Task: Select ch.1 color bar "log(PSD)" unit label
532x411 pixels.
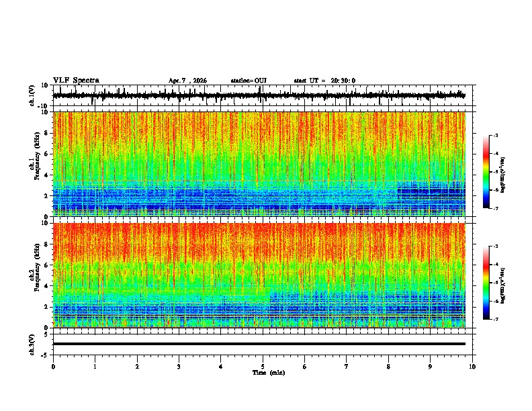Action: [x=503, y=175]
